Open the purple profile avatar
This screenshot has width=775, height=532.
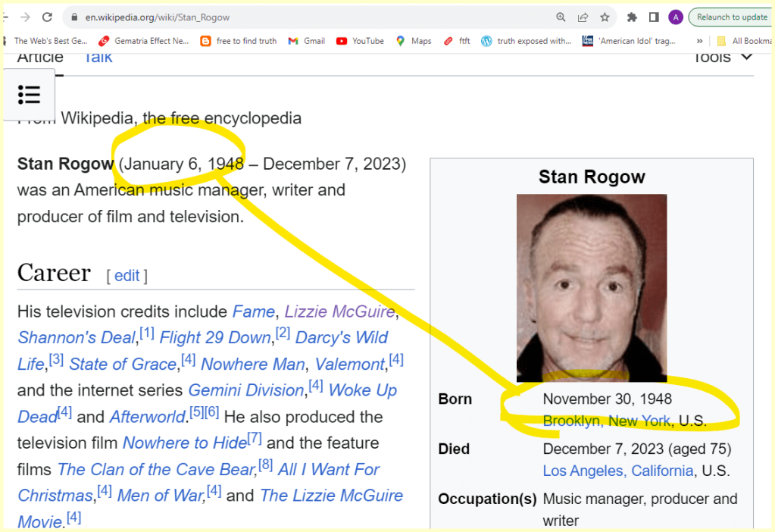(x=676, y=17)
